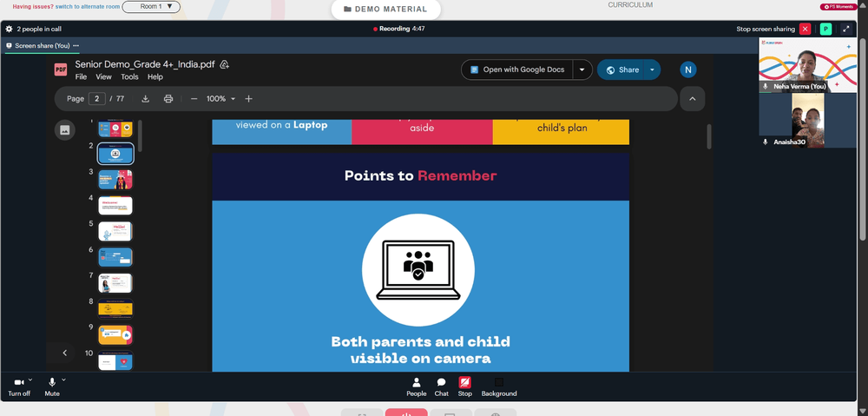The image size is (868, 416).
Task: Open the DEMO MATERIAL folder button
Action: 385,9
